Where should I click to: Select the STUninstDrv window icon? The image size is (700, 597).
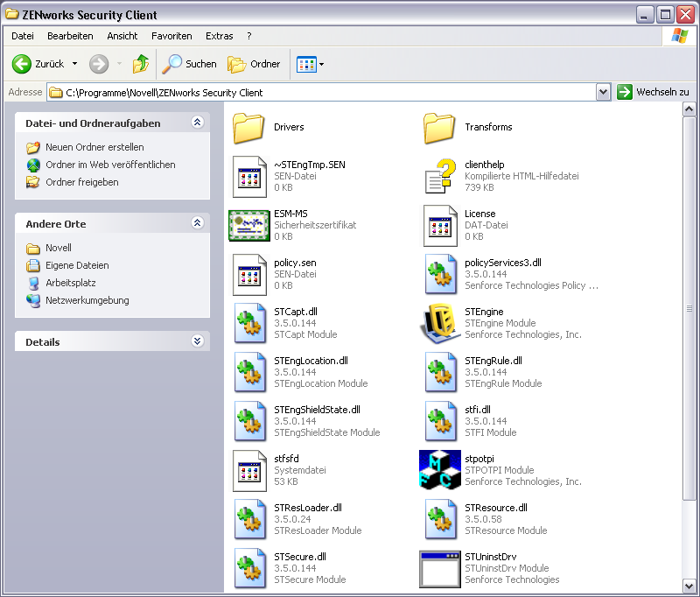point(440,568)
